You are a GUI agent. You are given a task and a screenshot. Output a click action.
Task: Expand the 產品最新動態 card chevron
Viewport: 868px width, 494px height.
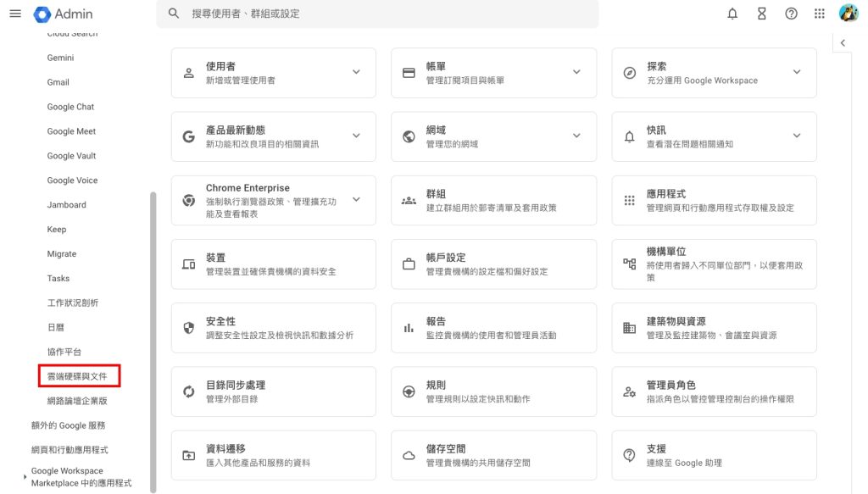coord(357,136)
